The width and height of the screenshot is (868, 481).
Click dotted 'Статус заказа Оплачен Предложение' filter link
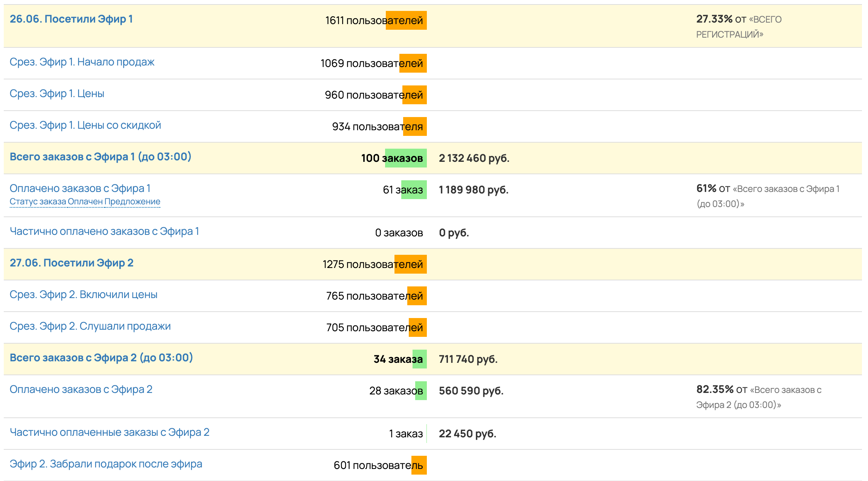pos(85,202)
